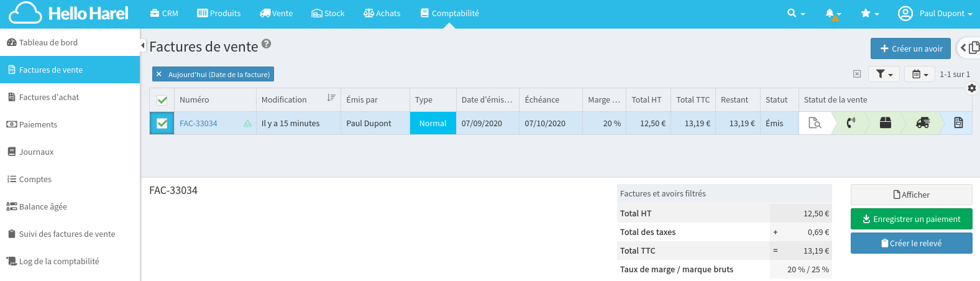Uncheck the FAC-33034 row checkbox
This screenshot has width=980, height=281.
point(162,123)
